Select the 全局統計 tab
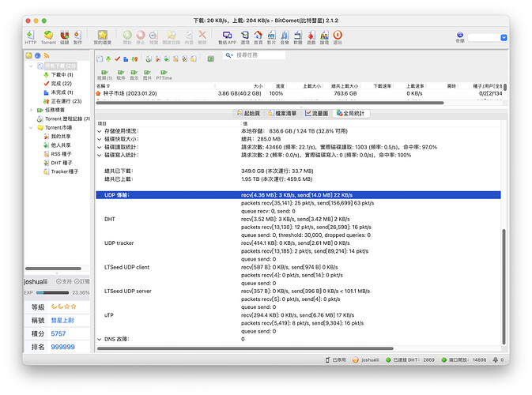Screen dimensions: 532x395 coord(351,113)
